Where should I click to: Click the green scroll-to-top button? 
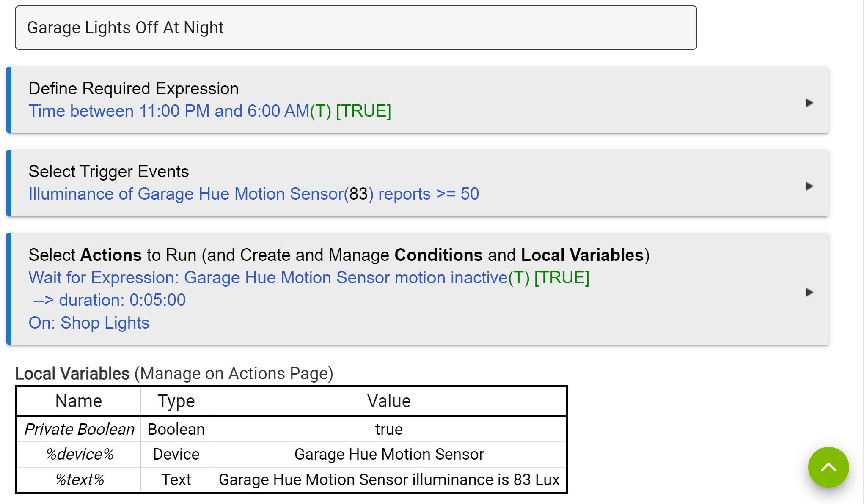click(x=828, y=467)
